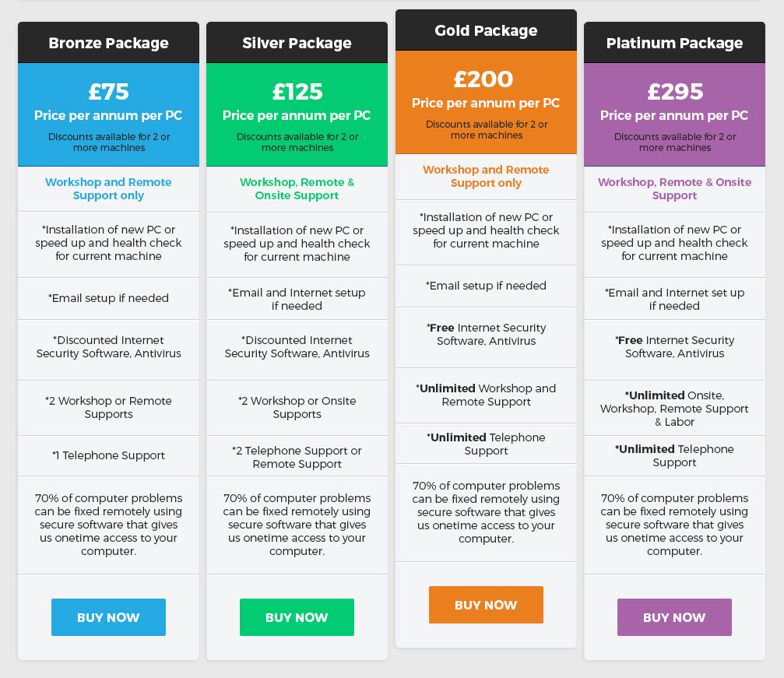The width and height of the screenshot is (784, 678).
Task: Click the £75 price in blue panel
Action: (x=108, y=92)
